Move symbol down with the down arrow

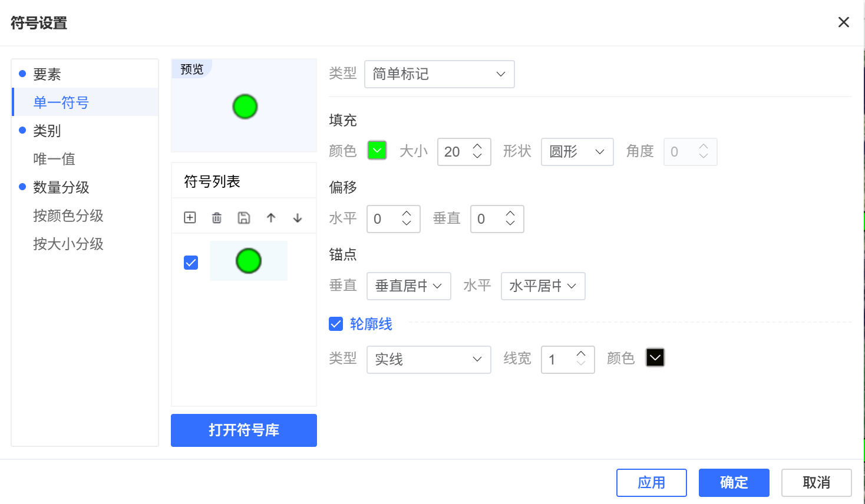298,218
